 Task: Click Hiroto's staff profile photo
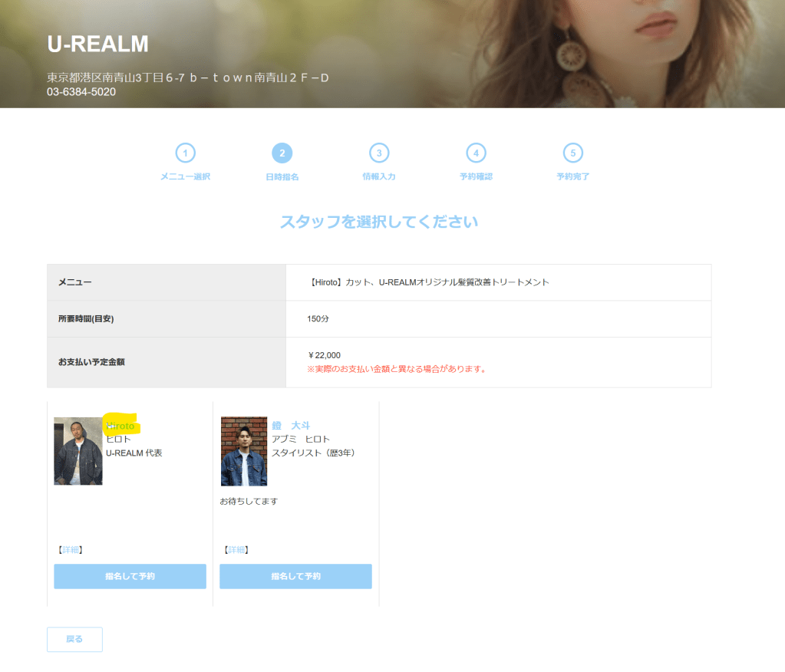[x=78, y=451]
